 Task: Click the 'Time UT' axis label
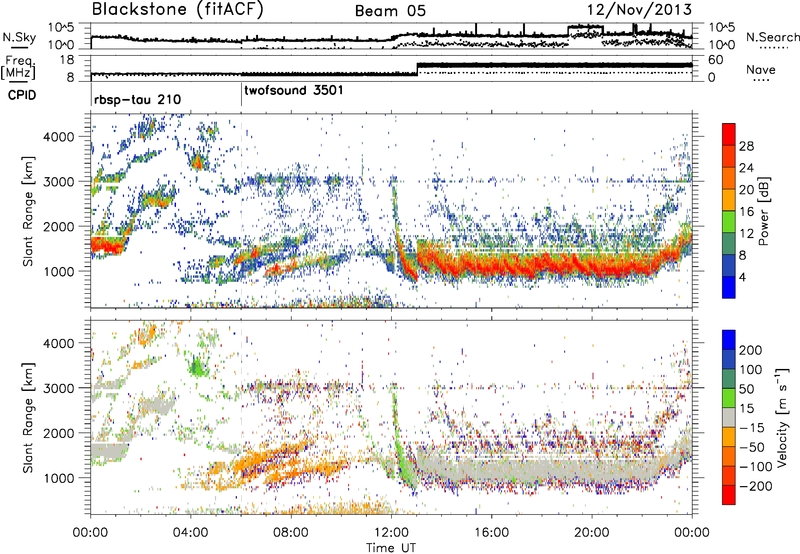pos(391,548)
